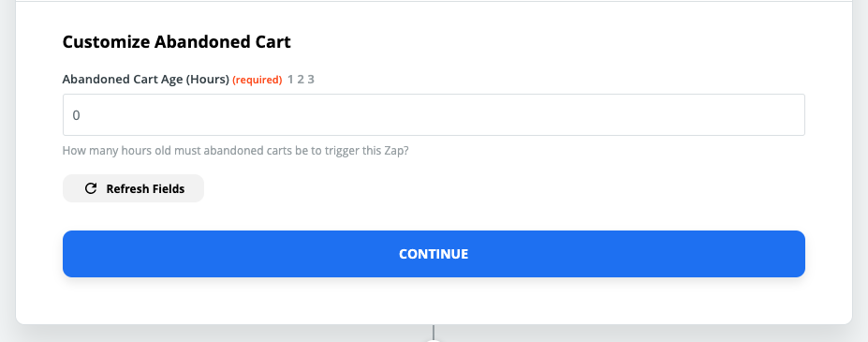Click the Refresh Fields button
868x342 pixels.
[x=133, y=188]
